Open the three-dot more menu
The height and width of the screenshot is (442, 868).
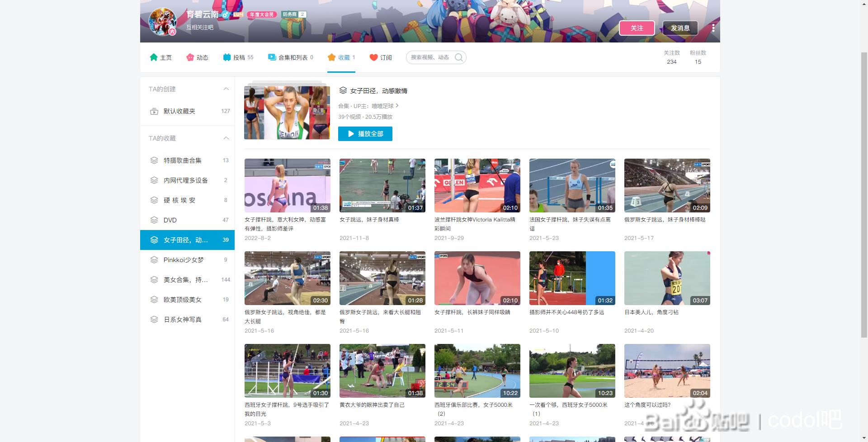[713, 28]
